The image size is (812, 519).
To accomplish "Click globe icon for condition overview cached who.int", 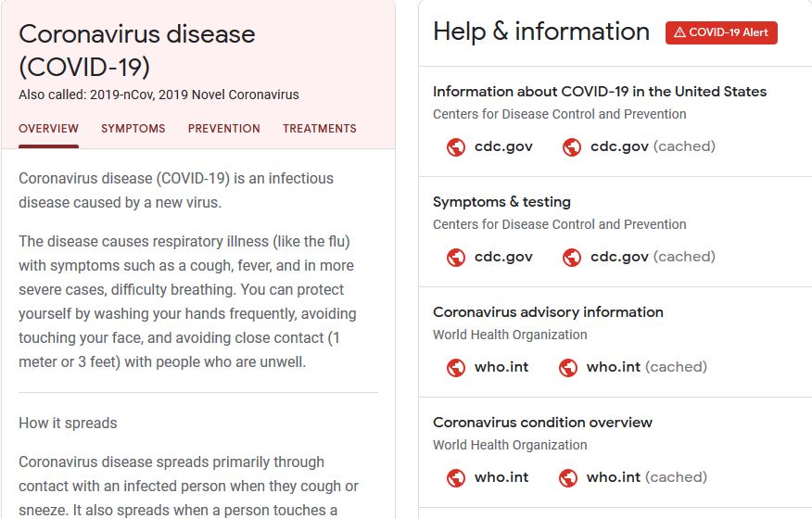I will [x=568, y=478].
